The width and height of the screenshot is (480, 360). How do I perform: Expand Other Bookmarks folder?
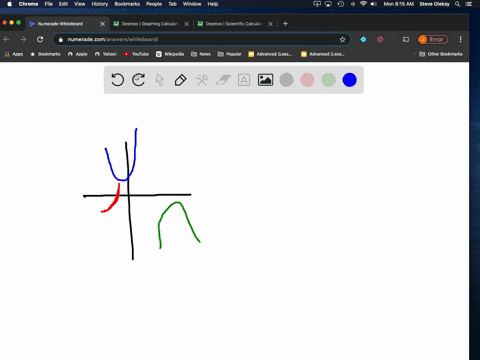tap(441, 54)
